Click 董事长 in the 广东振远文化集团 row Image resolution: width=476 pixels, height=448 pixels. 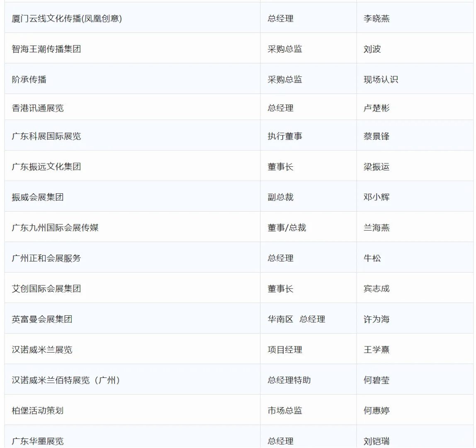(x=280, y=166)
